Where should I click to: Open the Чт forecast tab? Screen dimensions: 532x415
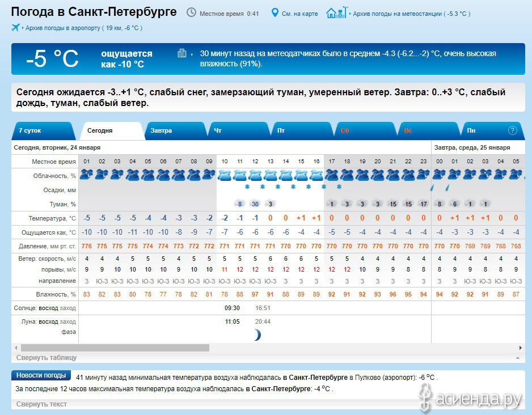(239, 131)
